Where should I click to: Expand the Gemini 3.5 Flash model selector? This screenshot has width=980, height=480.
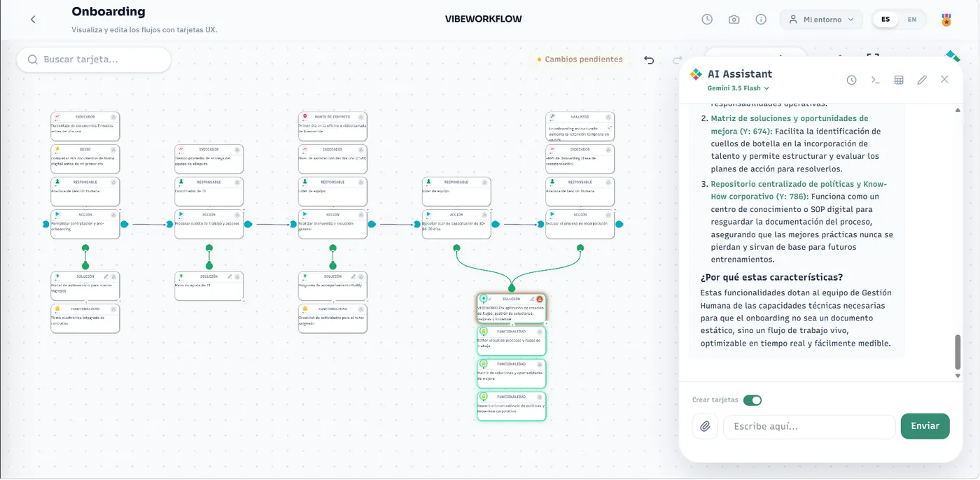[x=738, y=88]
